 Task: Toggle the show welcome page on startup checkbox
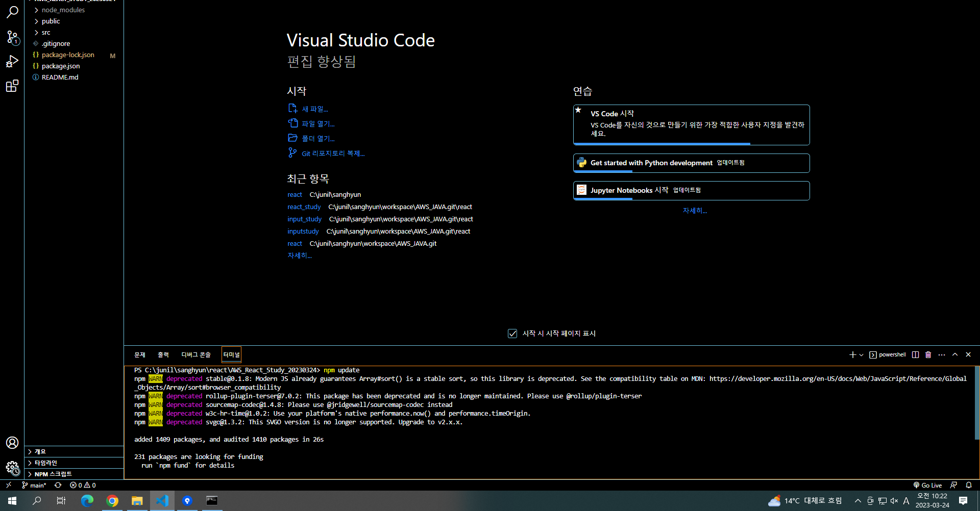coord(512,334)
